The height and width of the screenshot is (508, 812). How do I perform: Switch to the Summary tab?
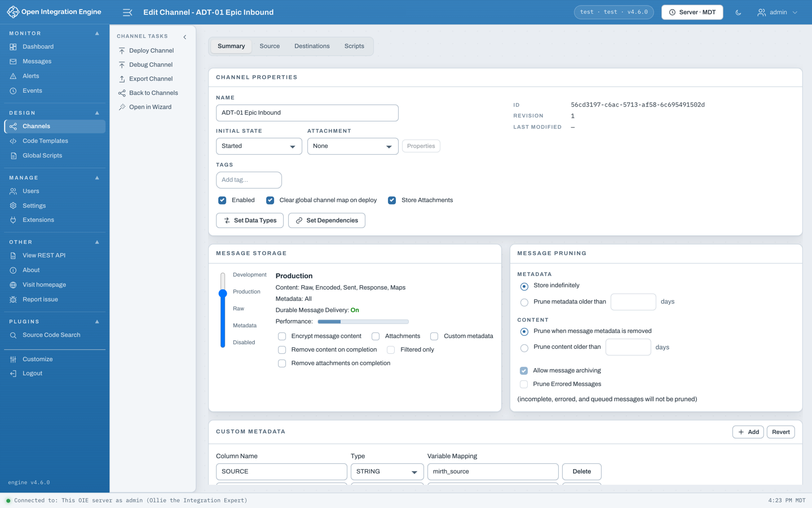point(231,46)
